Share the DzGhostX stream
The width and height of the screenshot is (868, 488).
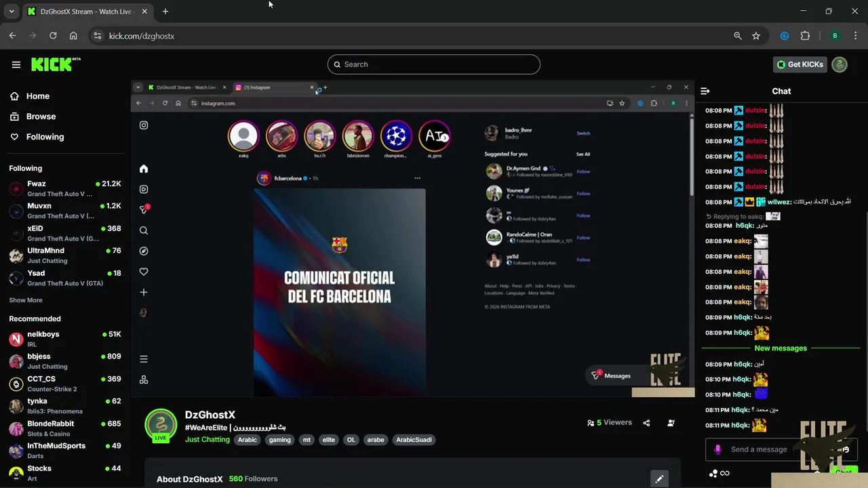(x=646, y=423)
